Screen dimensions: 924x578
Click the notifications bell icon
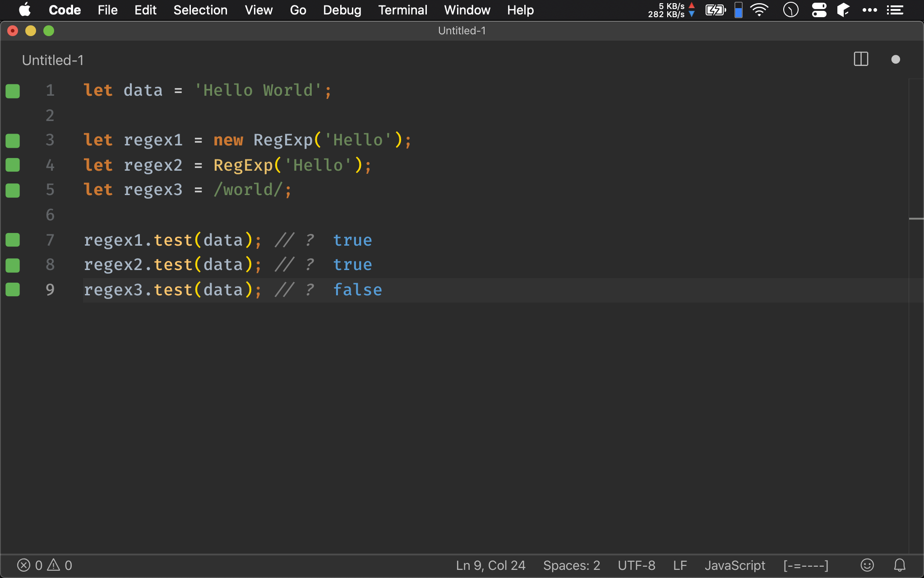899,565
